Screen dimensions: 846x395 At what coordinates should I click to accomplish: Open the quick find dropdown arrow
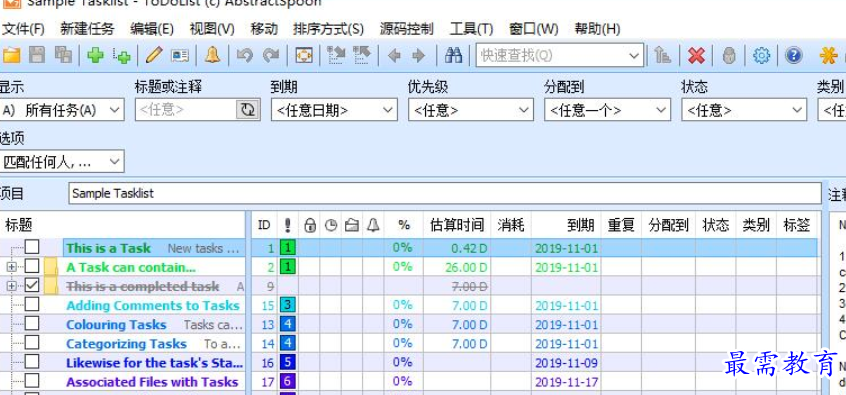634,55
